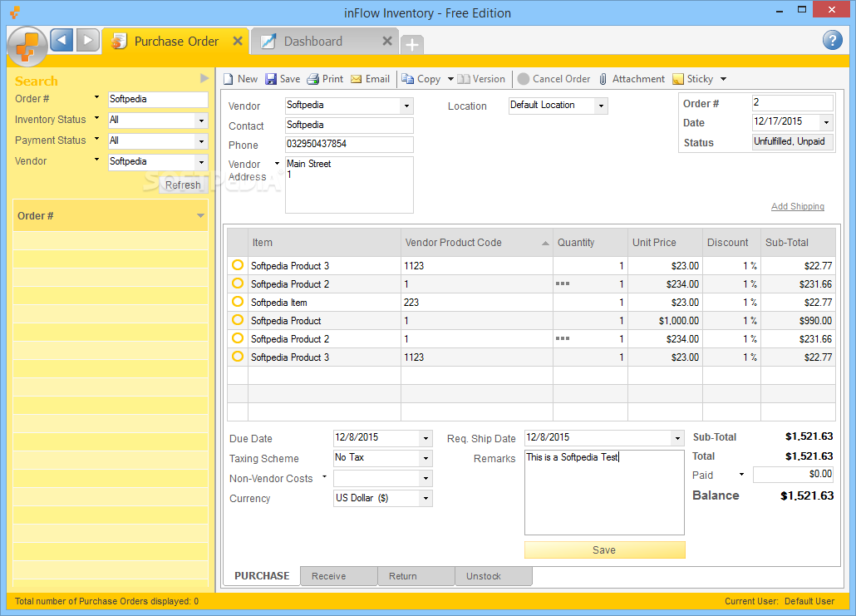Screen dimensions: 856x616
Task: Click the Refresh button
Action: [x=183, y=185]
